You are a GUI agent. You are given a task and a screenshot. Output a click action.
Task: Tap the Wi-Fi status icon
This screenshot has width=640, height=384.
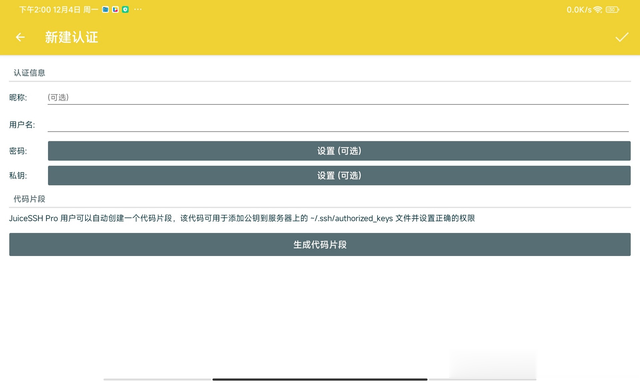[x=598, y=9]
